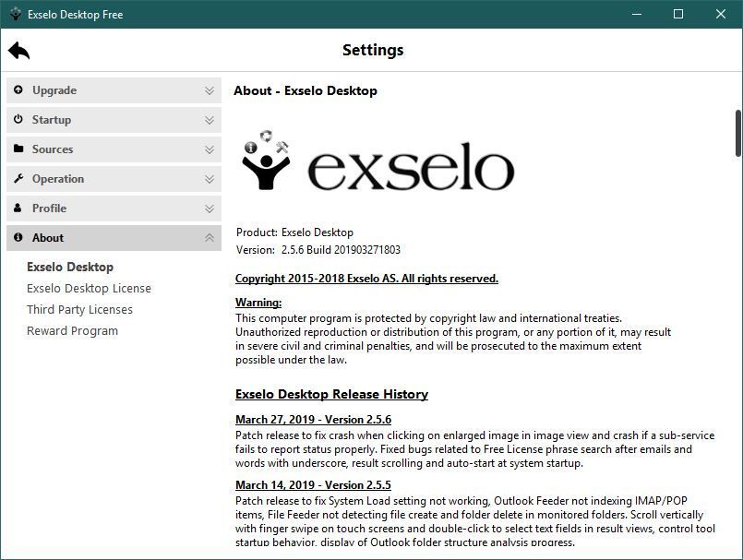This screenshot has width=743, height=560.
Task: Expand the Upgrade section chevron
Action: point(210,90)
